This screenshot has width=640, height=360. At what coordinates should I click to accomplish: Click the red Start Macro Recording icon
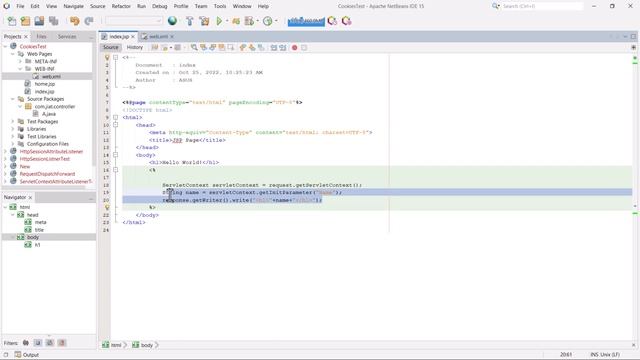pyautogui.click(x=294, y=48)
